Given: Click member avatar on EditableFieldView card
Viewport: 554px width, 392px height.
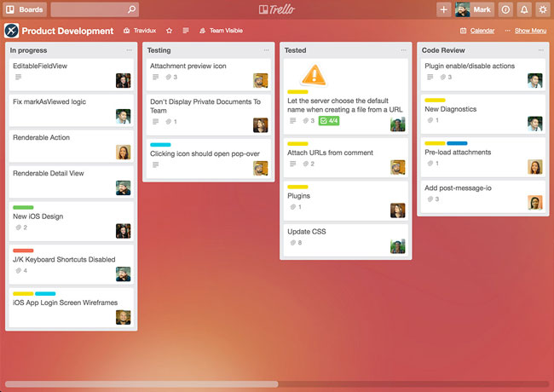Looking at the screenshot, I should 124,80.
